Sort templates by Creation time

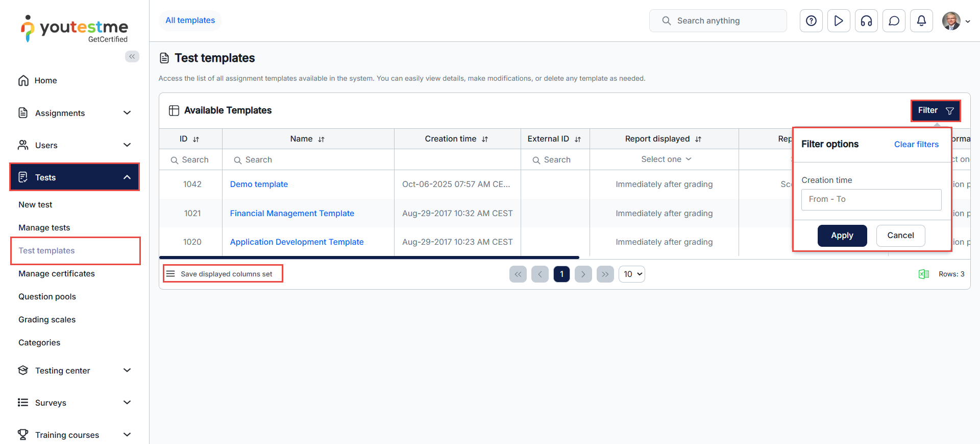485,139
